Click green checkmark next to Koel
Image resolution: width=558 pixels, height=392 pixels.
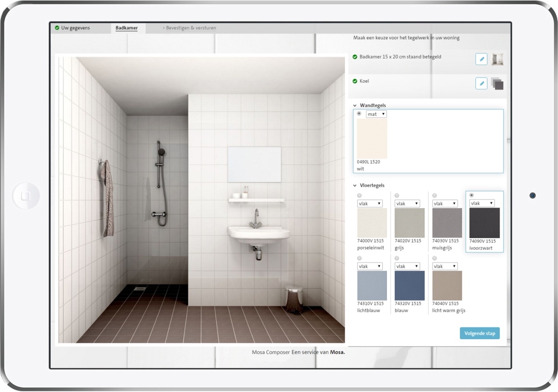(x=355, y=81)
